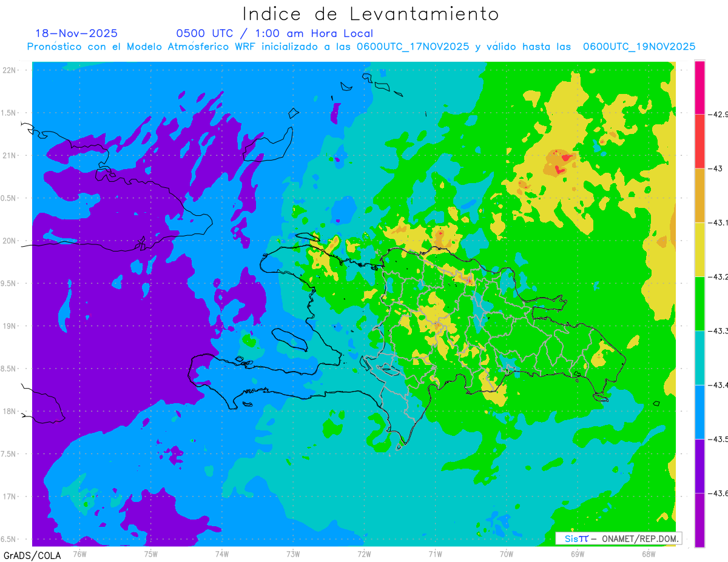Click the "22N" latitude label
728x562 pixels.
pos(8,70)
